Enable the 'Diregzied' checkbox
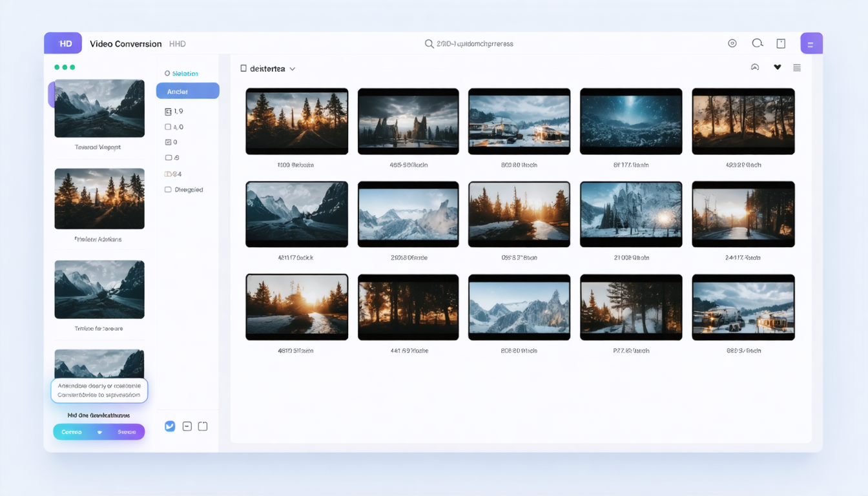 tap(168, 190)
